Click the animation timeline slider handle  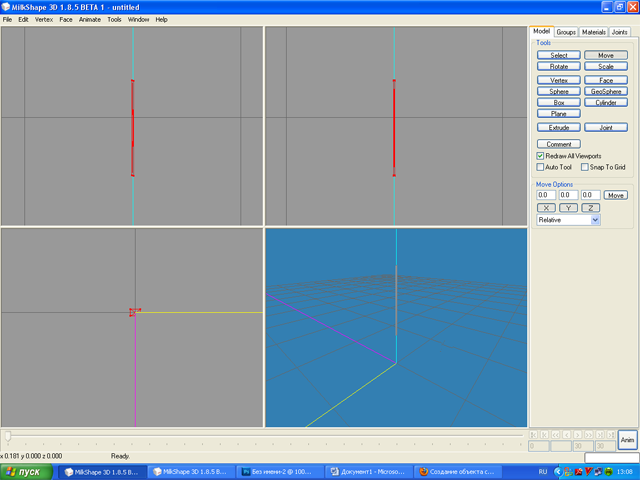click(x=8, y=436)
